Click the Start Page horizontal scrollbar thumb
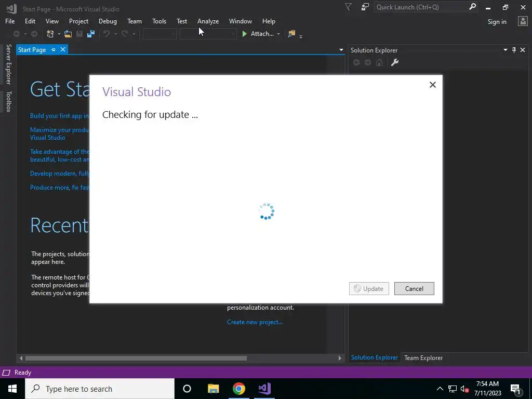This screenshot has height=399, width=532. [136, 358]
